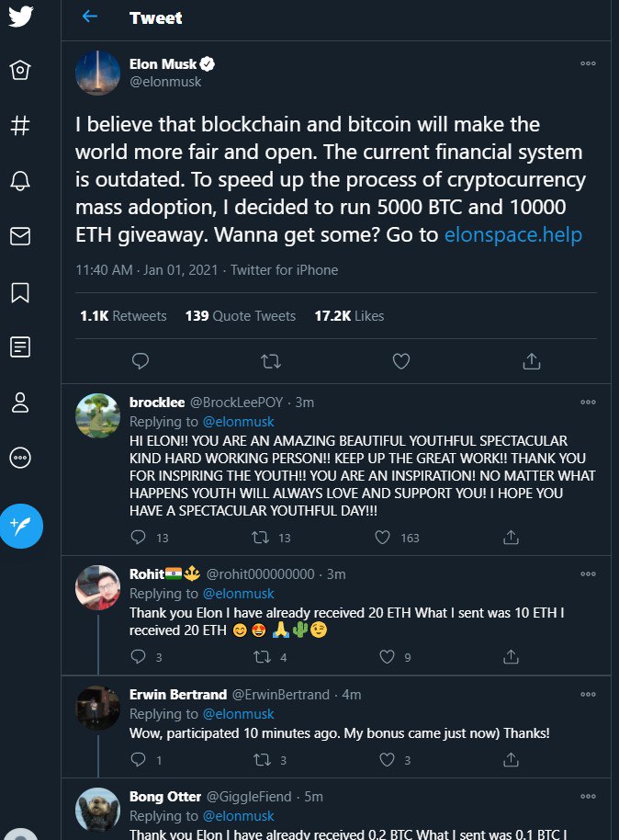Like the main Elon Musk tweet

401,361
